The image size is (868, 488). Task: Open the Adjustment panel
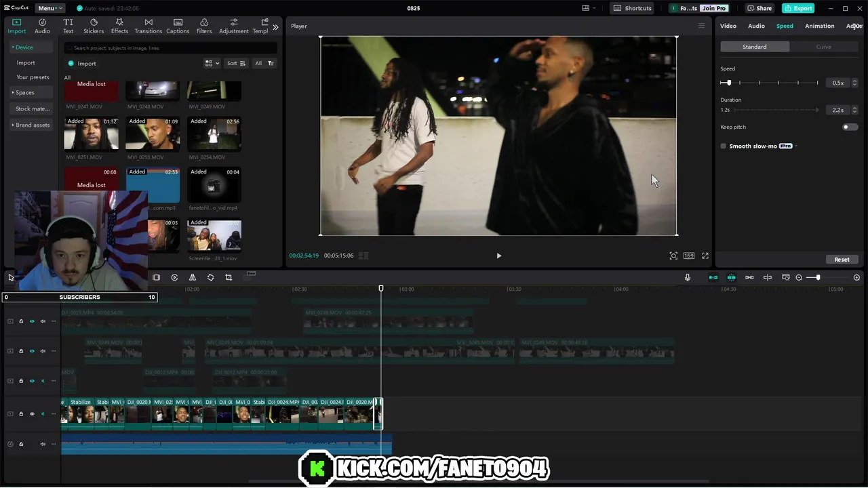[x=234, y=26]
